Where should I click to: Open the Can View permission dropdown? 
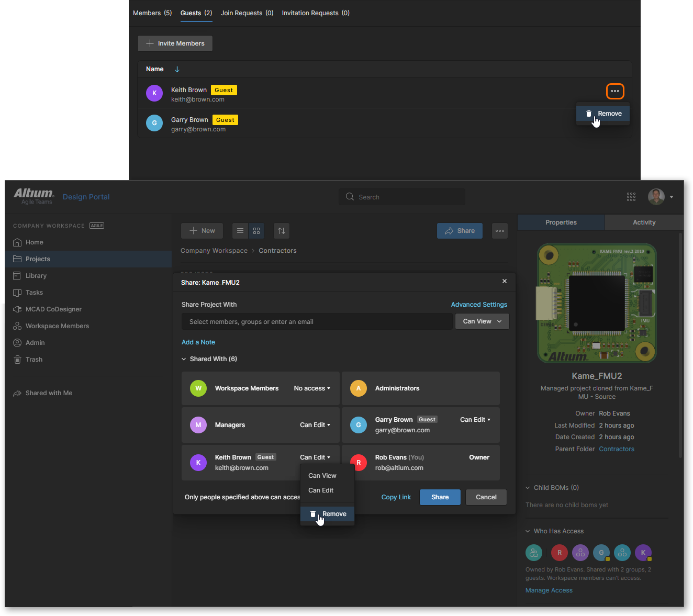(x=482, y=321)
